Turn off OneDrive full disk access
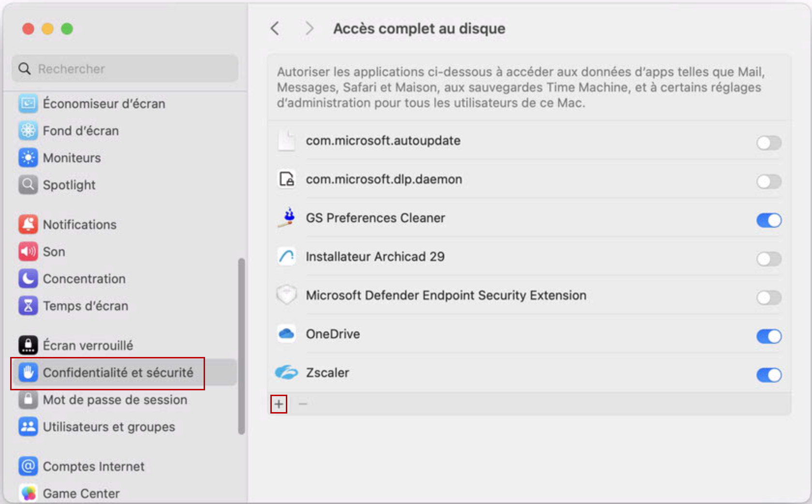Image resolution: width=812 pixels, height=504 pixels. tap(769, 337)
